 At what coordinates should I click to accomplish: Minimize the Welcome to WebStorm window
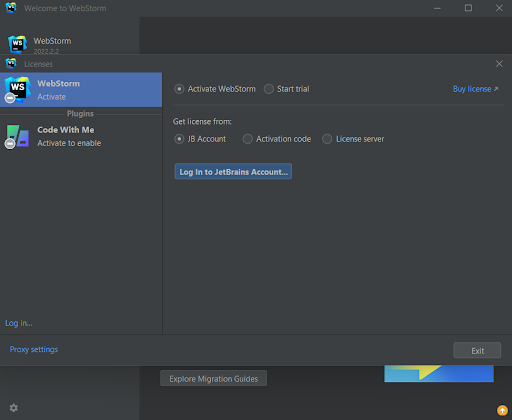pos(437,8)
